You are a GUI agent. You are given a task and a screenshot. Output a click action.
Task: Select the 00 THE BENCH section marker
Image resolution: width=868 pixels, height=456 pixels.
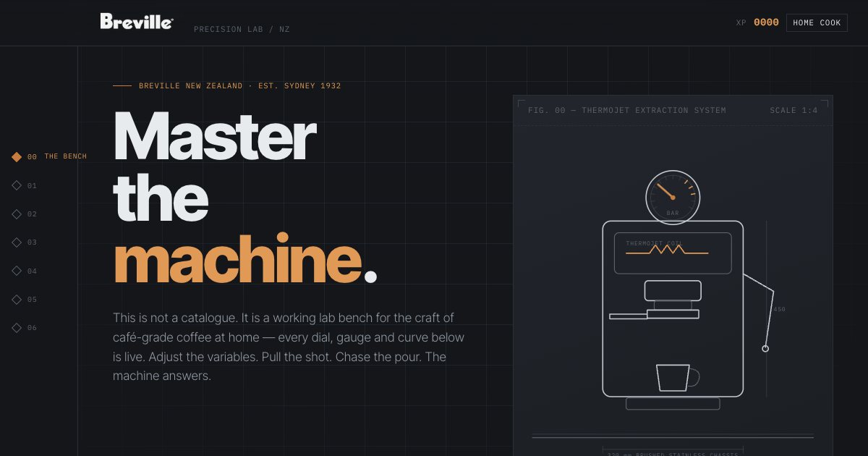pyautogui.click(x=49, y=157)
